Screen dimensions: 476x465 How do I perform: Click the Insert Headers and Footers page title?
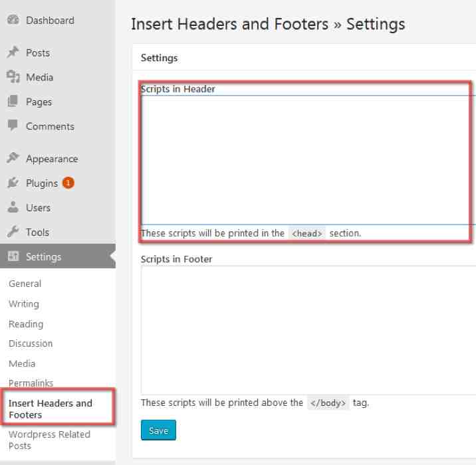(x=268, y=25)
